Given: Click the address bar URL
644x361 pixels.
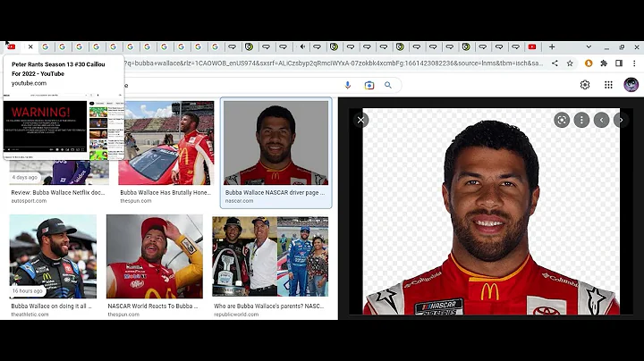Looking at the screenshot, I should [333, 63].
